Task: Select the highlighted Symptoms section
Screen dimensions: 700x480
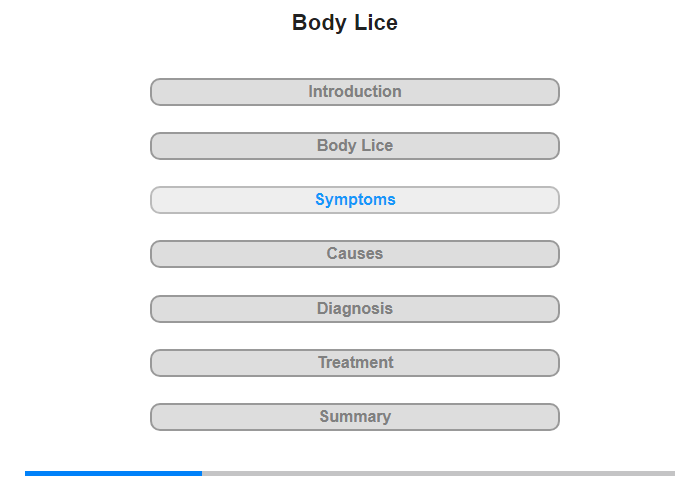Action: (354, 200)
